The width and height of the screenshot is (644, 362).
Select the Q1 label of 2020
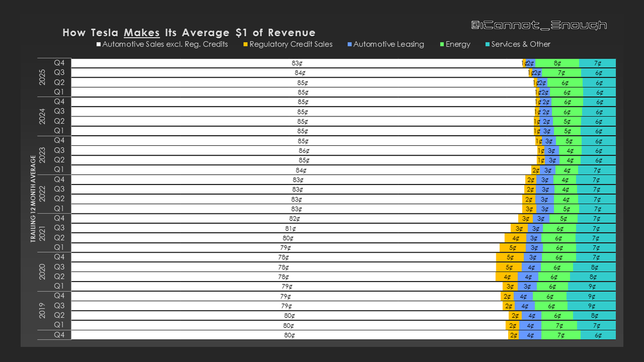tap(60, 286)
